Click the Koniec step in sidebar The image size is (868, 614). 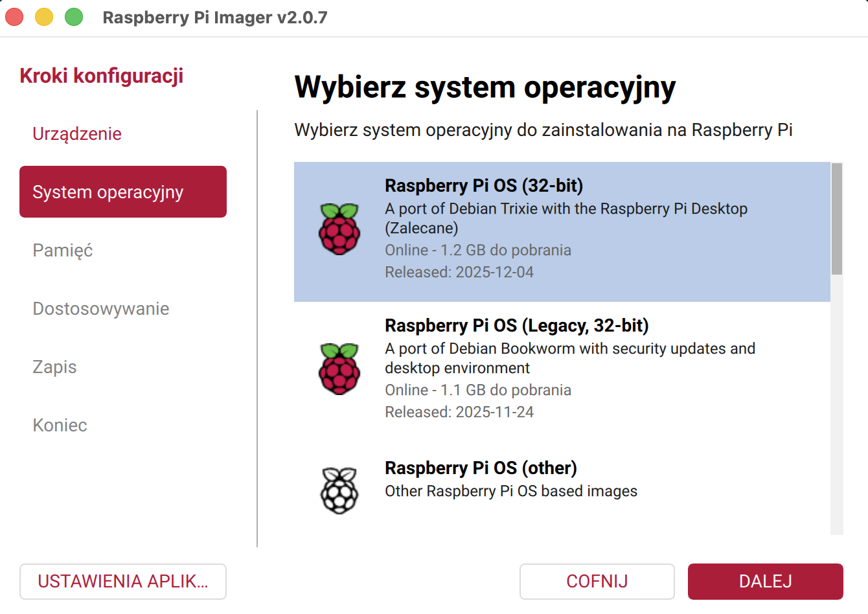coord(60,426)
